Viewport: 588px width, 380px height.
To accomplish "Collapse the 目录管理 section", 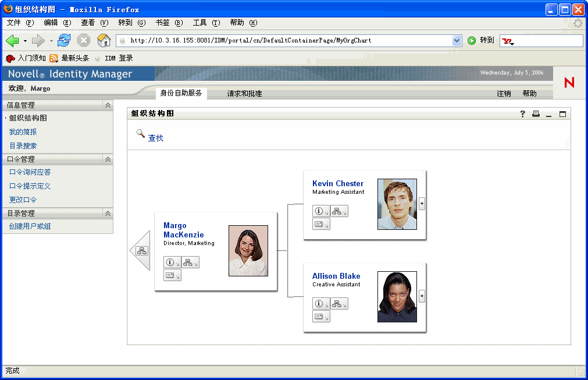I will pyautogui.click(x=108, y=214).
